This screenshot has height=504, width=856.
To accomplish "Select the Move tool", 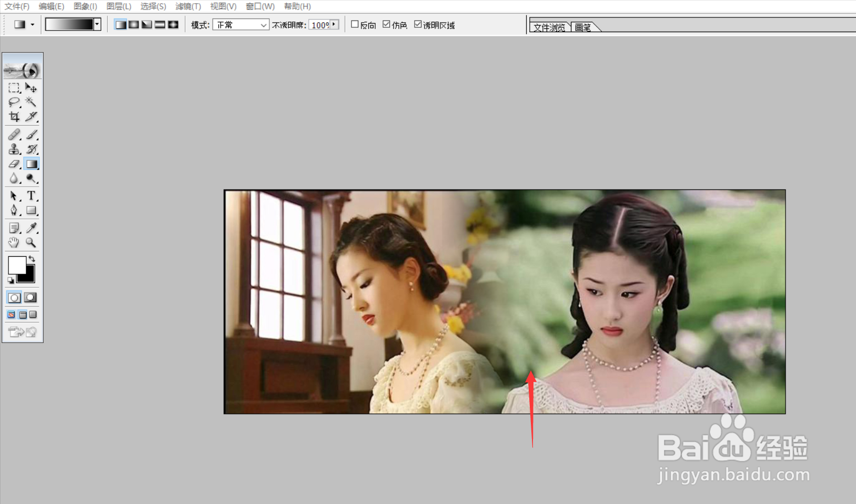I will [x=31, y=88].
